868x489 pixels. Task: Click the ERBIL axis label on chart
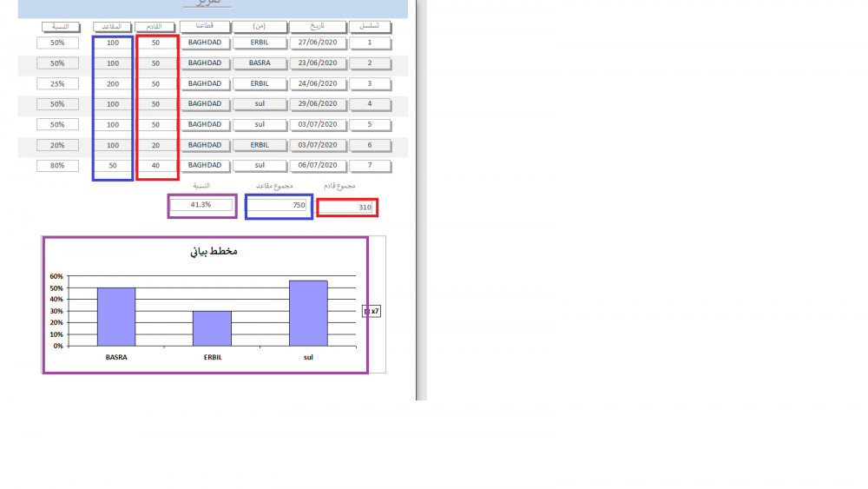pos(213,357)
